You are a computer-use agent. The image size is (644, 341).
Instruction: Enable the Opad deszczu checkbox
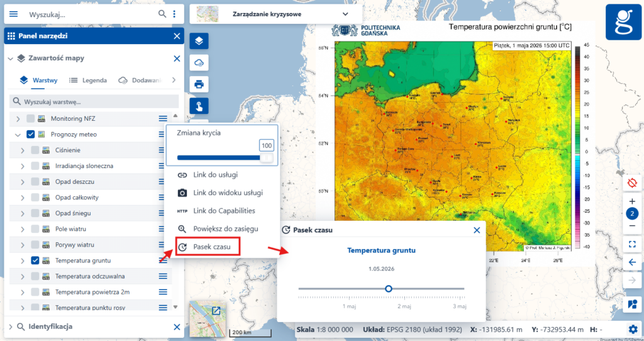click(x=35, y=182)
